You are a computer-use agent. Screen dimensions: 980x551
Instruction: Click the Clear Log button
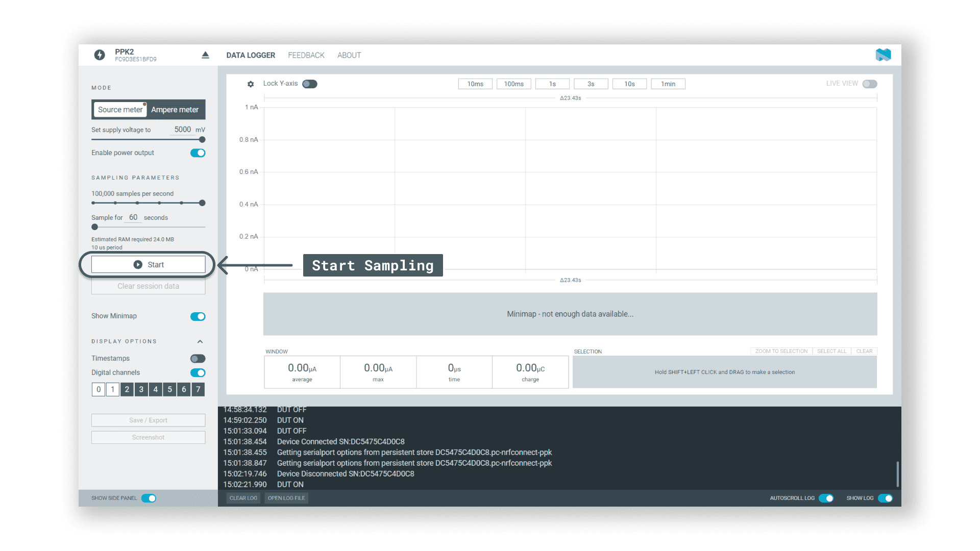[x=243, y=498]
